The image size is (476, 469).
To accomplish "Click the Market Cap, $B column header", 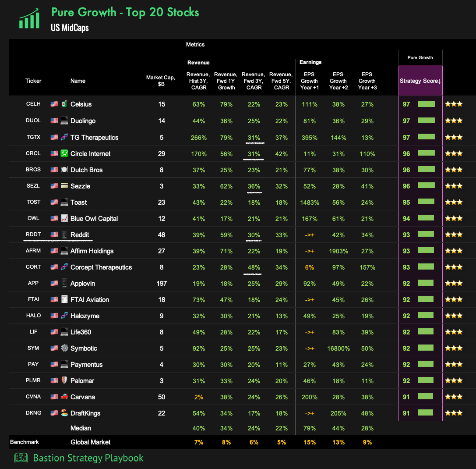I will [x=161, y=81].
